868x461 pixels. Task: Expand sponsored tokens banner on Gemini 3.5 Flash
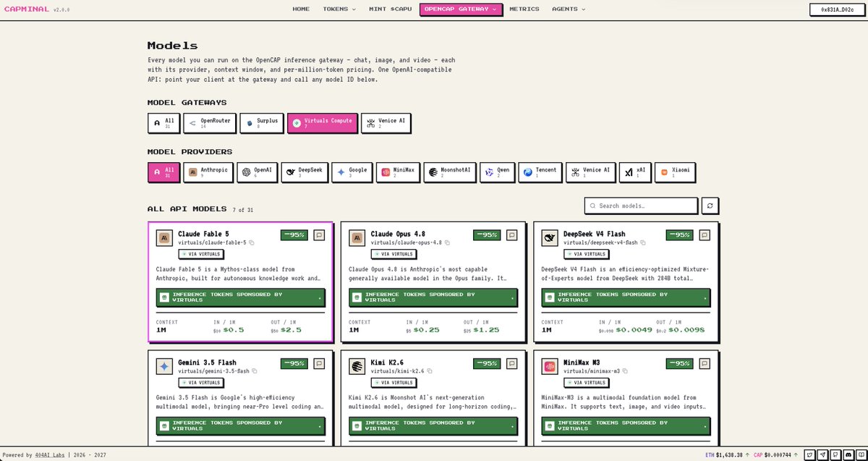coord(241,426)
